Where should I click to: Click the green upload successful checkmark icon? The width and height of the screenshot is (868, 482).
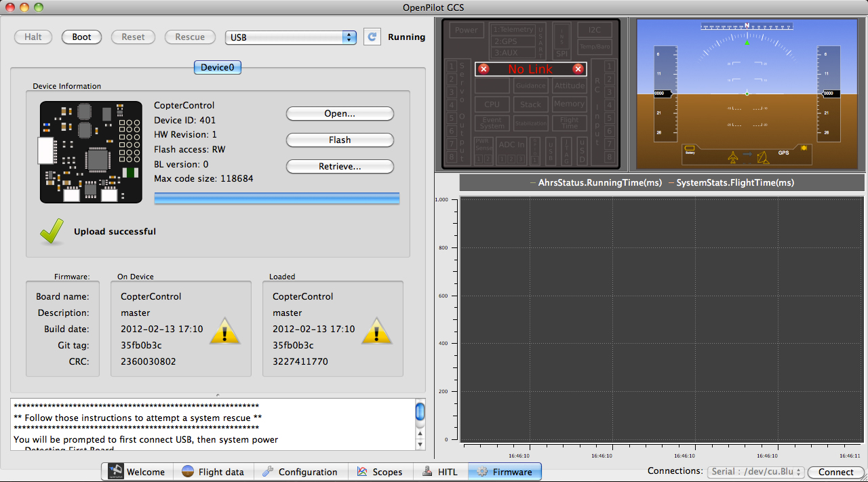point(52,231)
